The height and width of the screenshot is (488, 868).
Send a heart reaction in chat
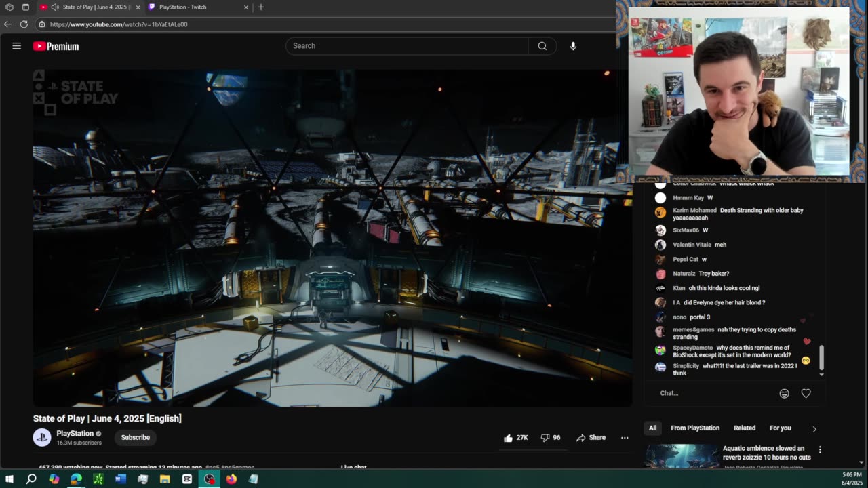point(806,393)
